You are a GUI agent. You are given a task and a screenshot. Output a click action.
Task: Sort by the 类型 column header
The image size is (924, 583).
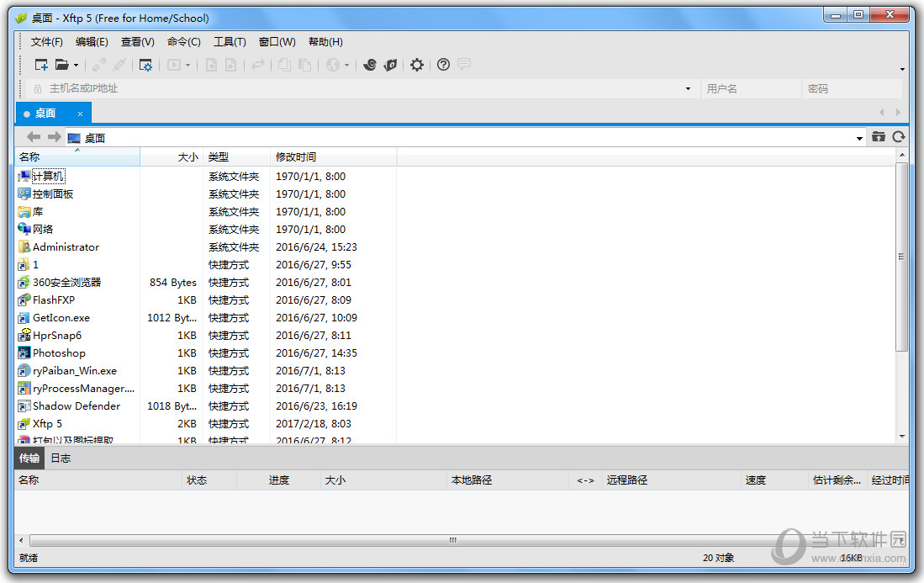click(x=236, y=156)
